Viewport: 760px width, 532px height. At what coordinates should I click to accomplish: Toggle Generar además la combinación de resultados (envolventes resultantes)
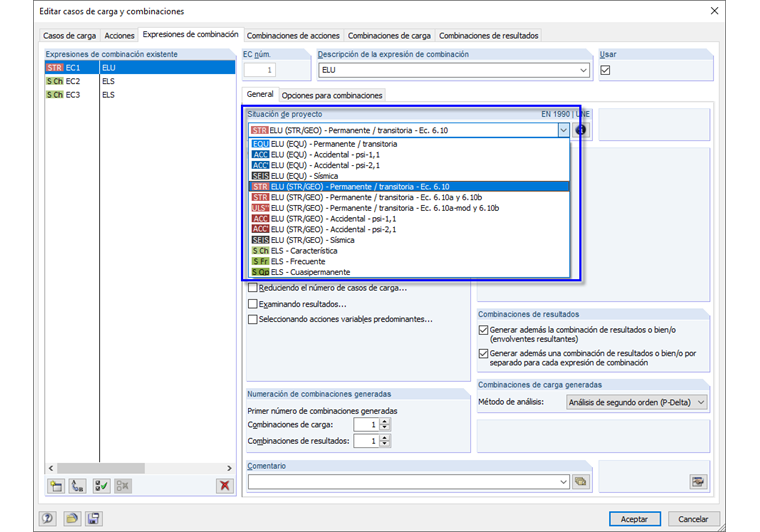pos(483,330)
